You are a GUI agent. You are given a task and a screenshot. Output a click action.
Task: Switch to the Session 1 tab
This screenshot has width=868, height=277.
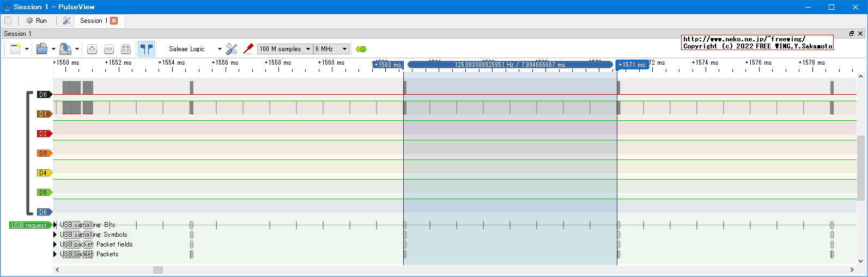tap(93, 21)
